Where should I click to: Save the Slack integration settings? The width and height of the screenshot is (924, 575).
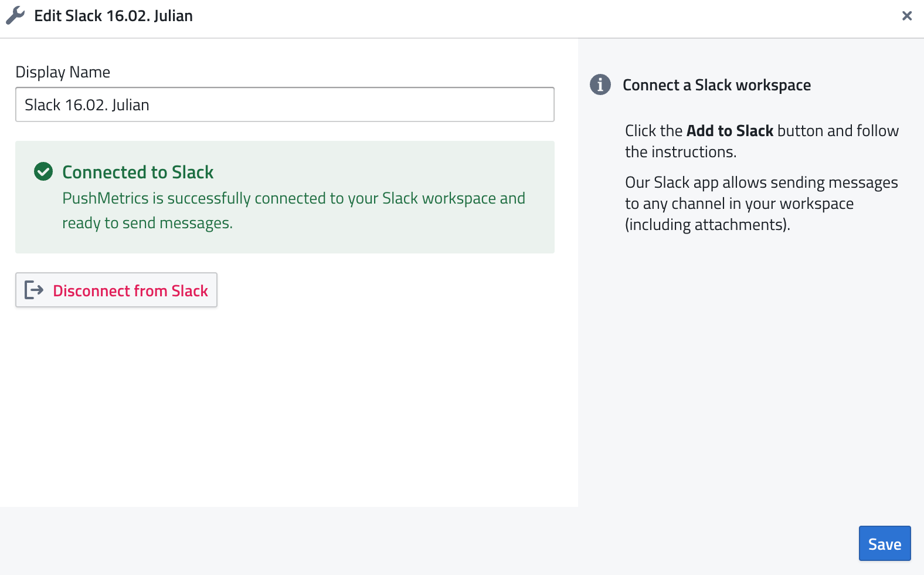(884, 544)
